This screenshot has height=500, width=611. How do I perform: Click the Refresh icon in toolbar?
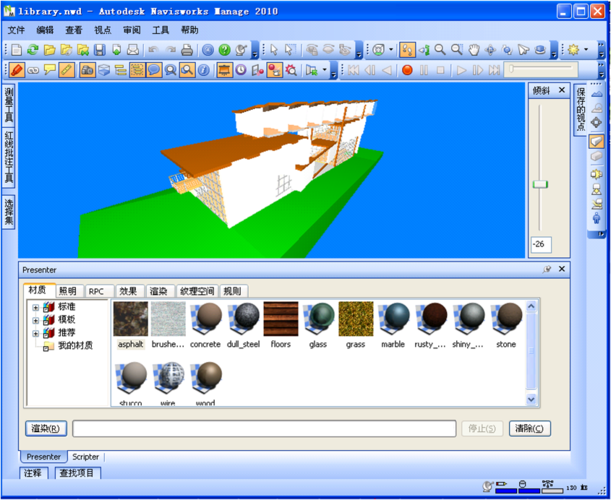[33, 50]
